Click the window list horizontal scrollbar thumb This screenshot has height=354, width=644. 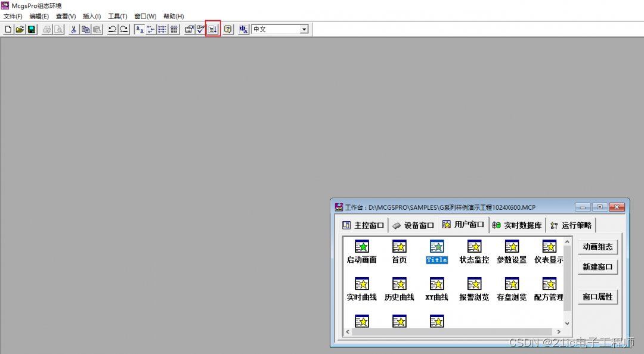click(x=452, y=331)
